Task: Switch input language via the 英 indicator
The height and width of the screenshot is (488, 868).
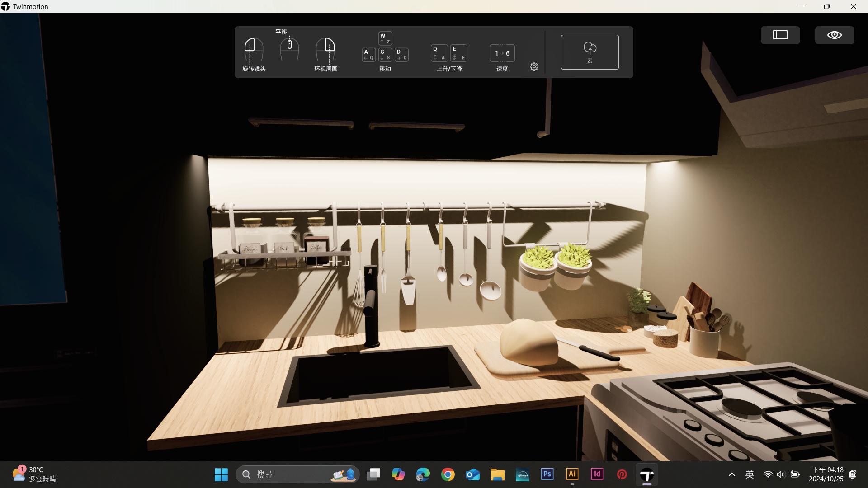Action: (x=750, y=474)
